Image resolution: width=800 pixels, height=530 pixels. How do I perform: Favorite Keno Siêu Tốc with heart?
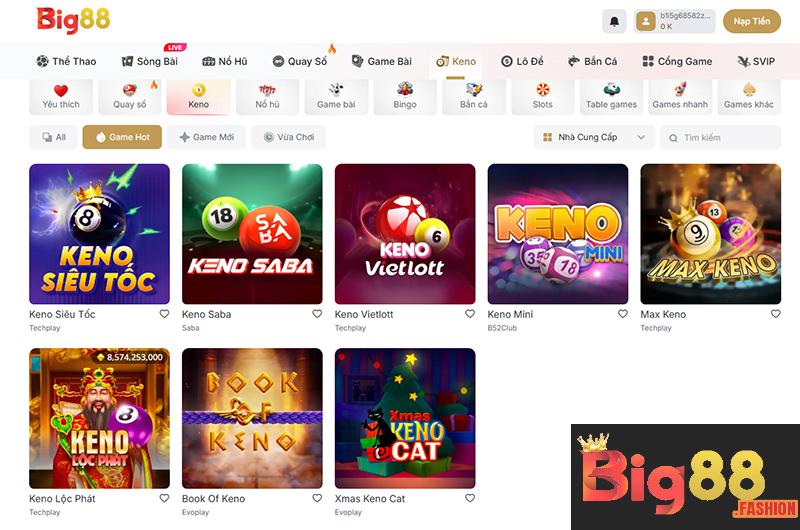(164, 314)
